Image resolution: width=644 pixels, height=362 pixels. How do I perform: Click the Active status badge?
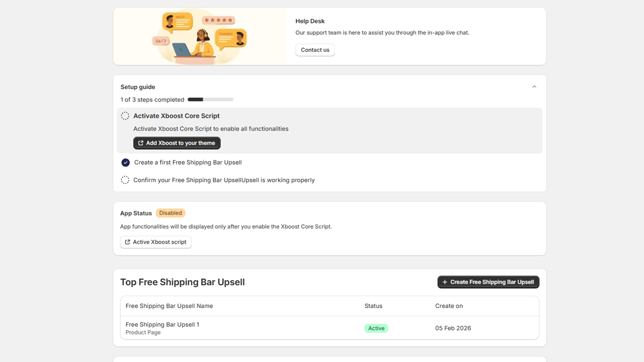point(376,328)
